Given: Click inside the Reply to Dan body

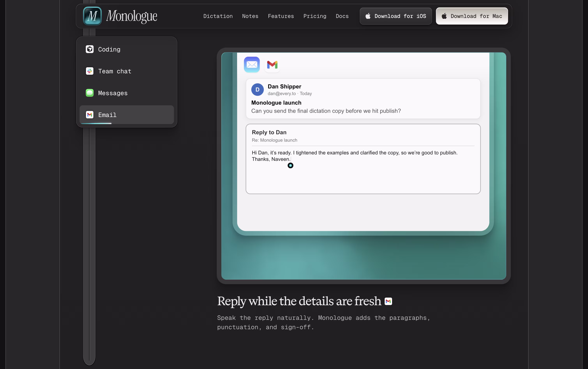Looking at the screenshot, I should (x=363, y=170).
